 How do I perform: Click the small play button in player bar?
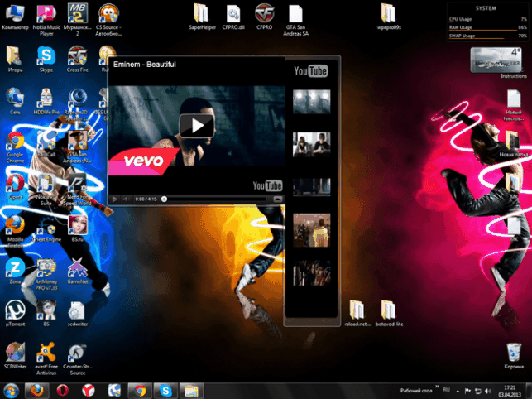(115, 199)
